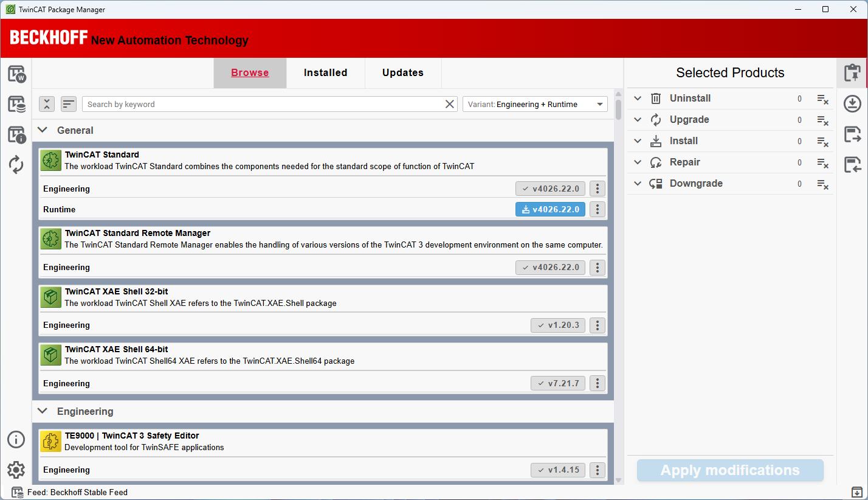Clear the Upgrade selection list

(822, 120)
